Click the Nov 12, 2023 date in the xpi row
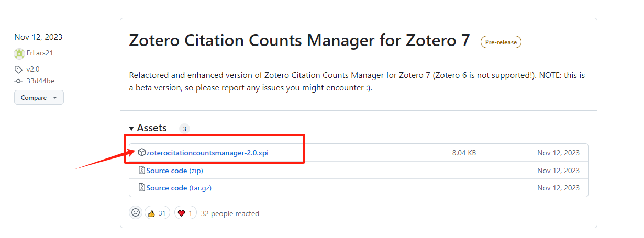The width and height of the screenshot is (644, 238). pyautogui.click(x=558, y=153)
